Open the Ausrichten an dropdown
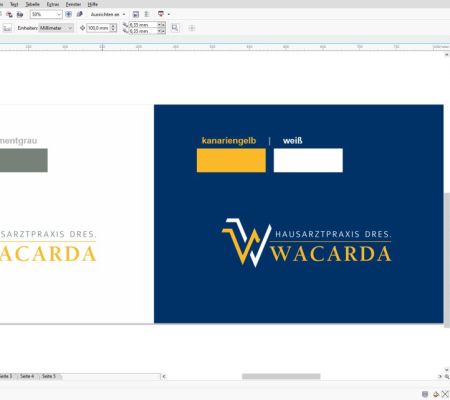Image resolution: width=450 pixels, height=400 pixels. coord(108,14)
